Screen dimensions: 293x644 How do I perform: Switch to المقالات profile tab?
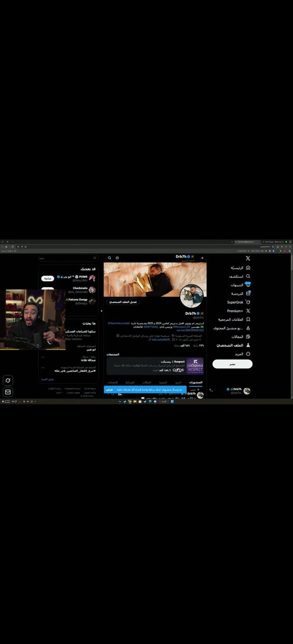click(147, 382)
